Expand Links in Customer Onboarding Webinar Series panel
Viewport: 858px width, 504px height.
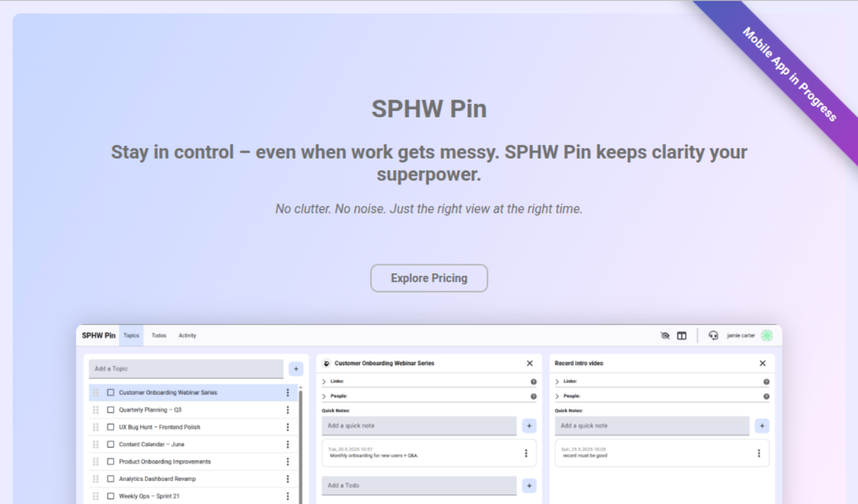coord(325,382)
